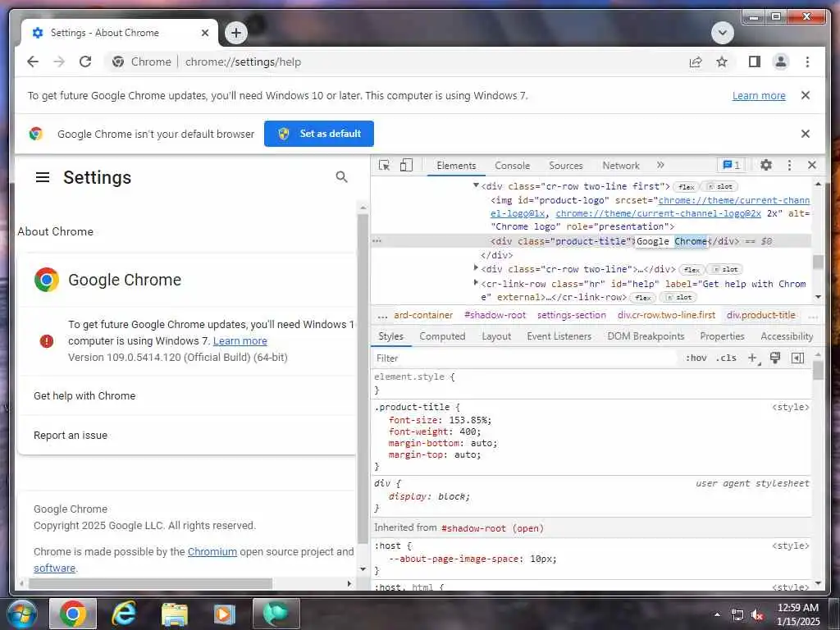Open the profile avatar menu
This screenshot has width=840, height=630.
click(x=781, y=62)
